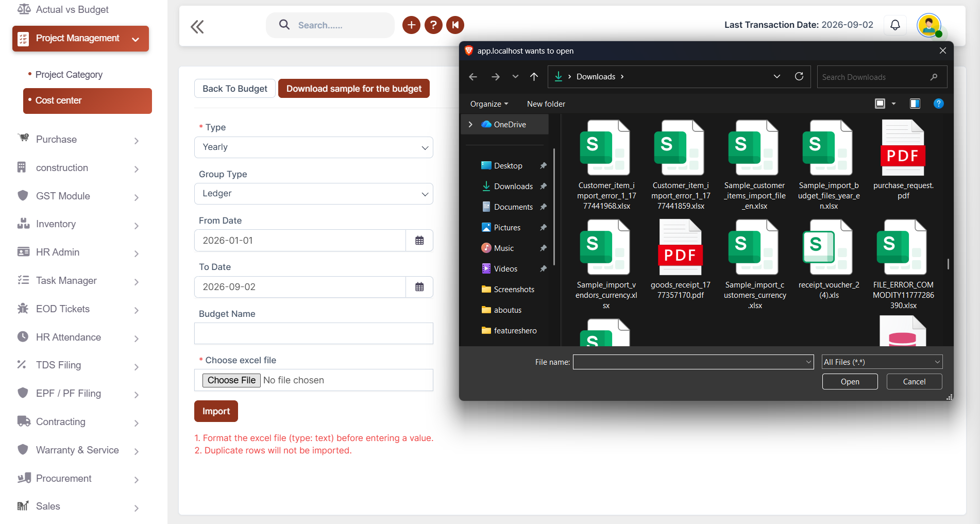The height and width of the screenshot is (524, 980).
Task: Select receipt_voucher_2 (4).xls file
Action: point(829,260)
